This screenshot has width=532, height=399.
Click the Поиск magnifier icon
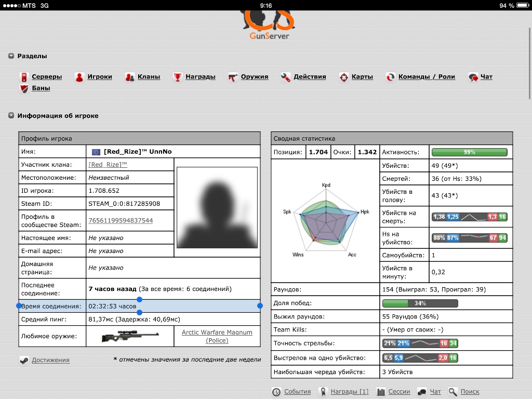[x=453, y=392]
